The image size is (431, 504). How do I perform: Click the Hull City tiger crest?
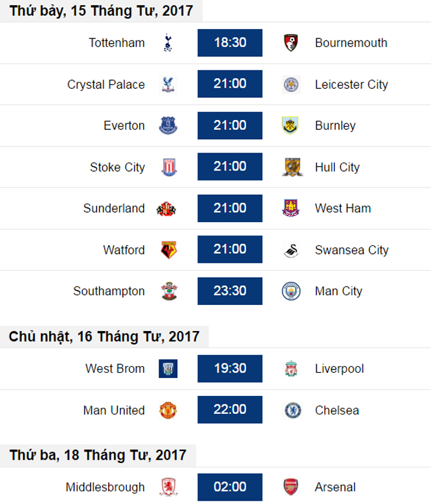[x=292, y=167]
